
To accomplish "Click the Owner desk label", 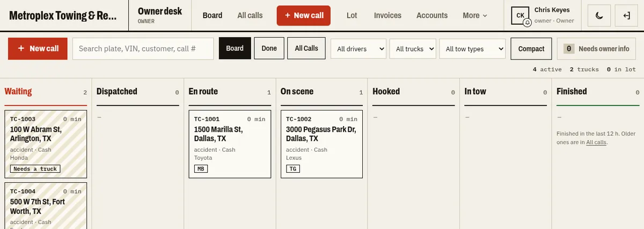I will point(160,11).
